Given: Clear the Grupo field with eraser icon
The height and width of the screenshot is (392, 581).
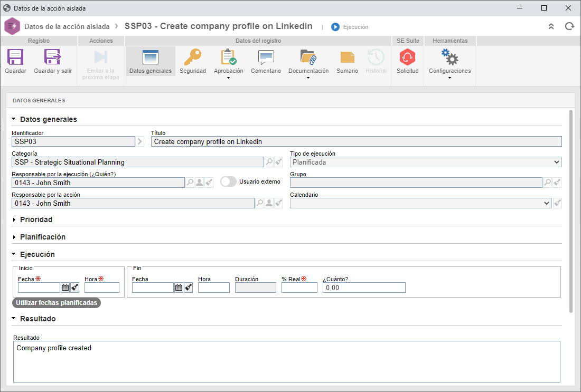Looking at the screenshot, I should (x=557, y=183).
